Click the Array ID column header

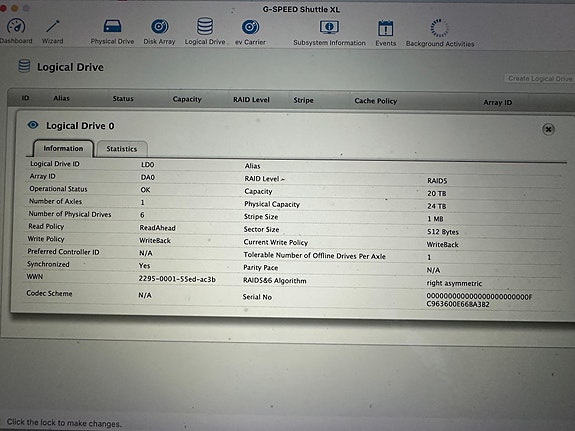coord(497,102)
